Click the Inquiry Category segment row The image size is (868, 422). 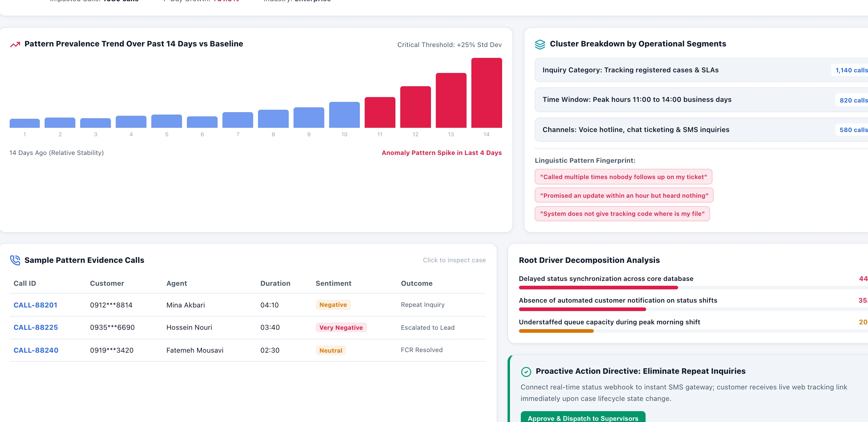(701, 70)
